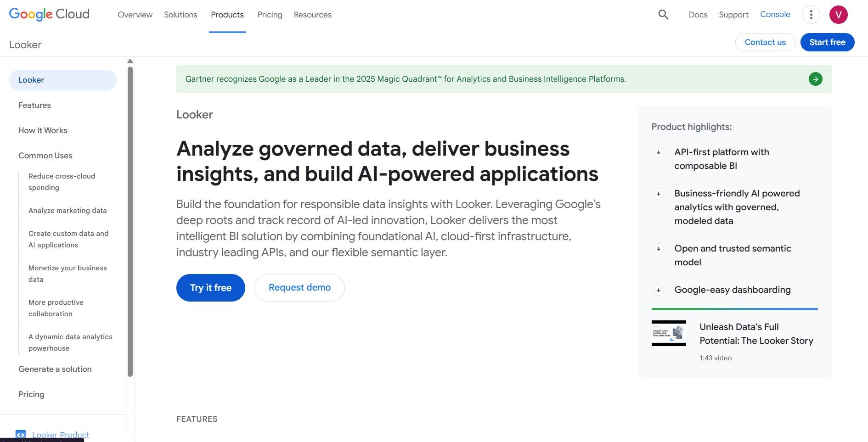The width and height of the screenshot is (868, 442).
Task: Open the user account avatar
Action: 838,15
